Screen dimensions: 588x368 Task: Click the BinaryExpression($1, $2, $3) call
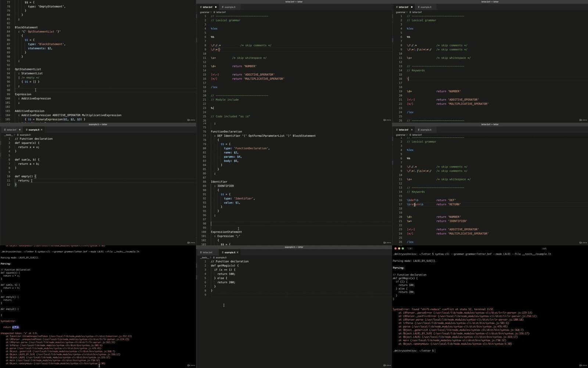59,119
